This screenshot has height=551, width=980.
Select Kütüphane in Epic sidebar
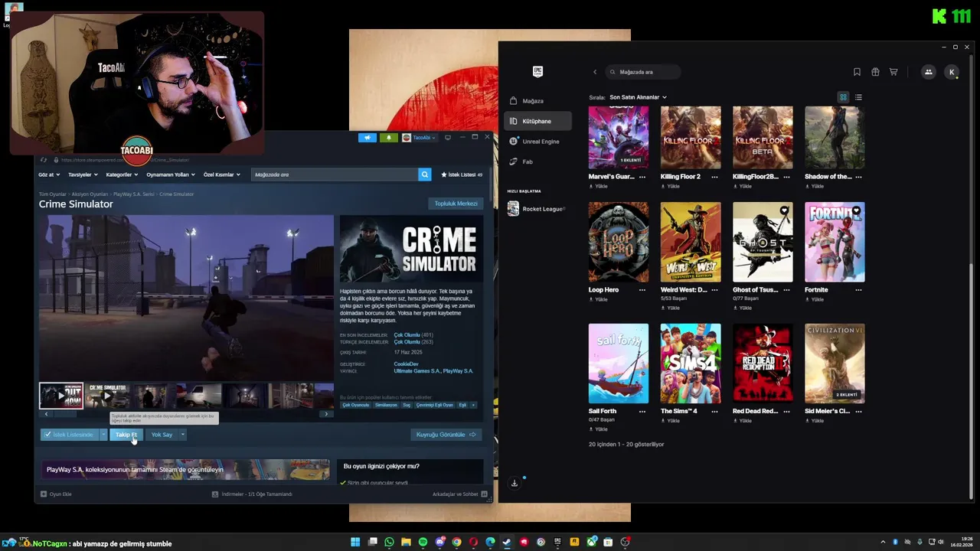(537, 121)
